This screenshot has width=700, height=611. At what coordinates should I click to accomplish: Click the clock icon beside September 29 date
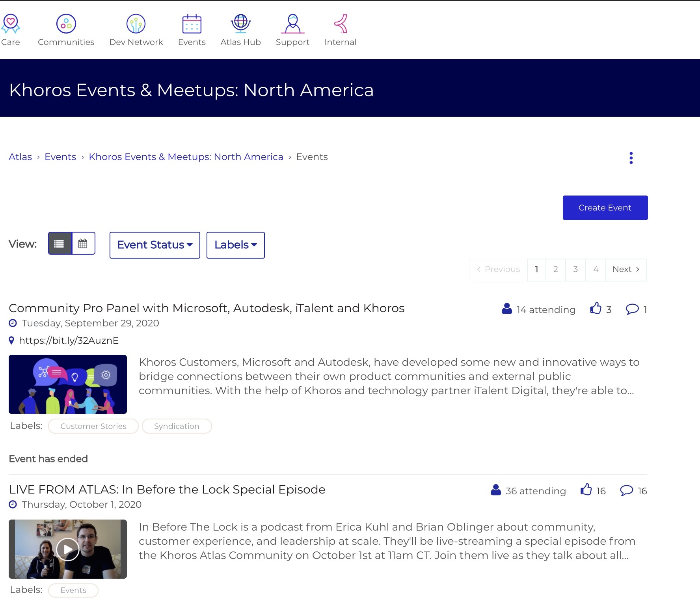click(x=13, y=323)
